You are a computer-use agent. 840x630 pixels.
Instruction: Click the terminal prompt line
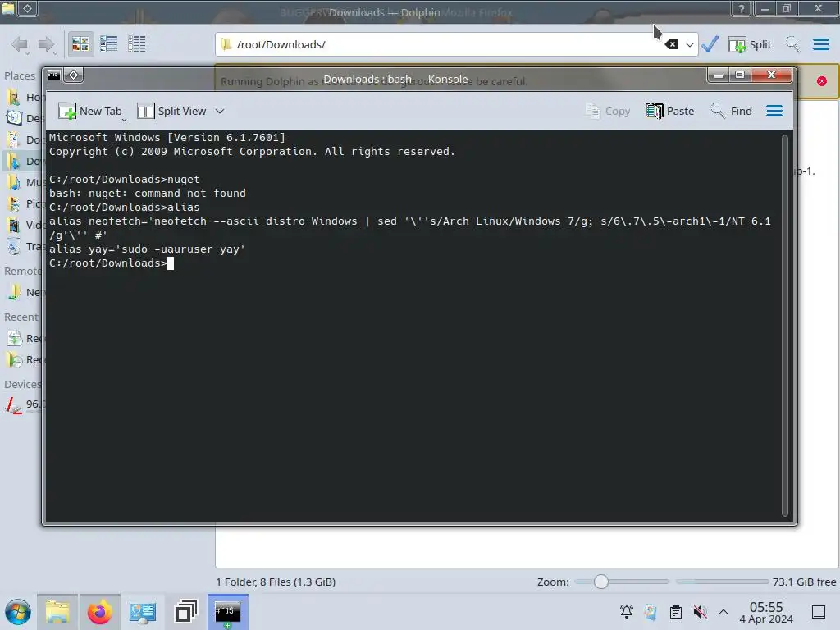pyautogui.click(x=112, y=263)
